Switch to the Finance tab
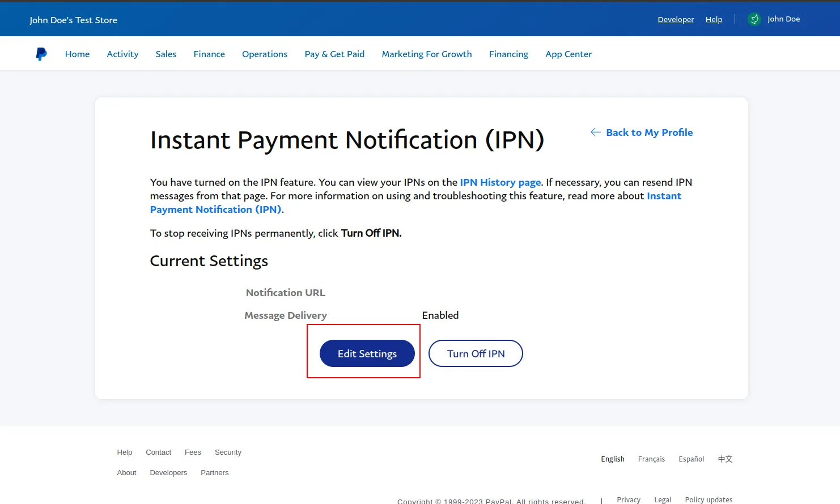Viewport: 840px width, 504px height. [209, 53]
